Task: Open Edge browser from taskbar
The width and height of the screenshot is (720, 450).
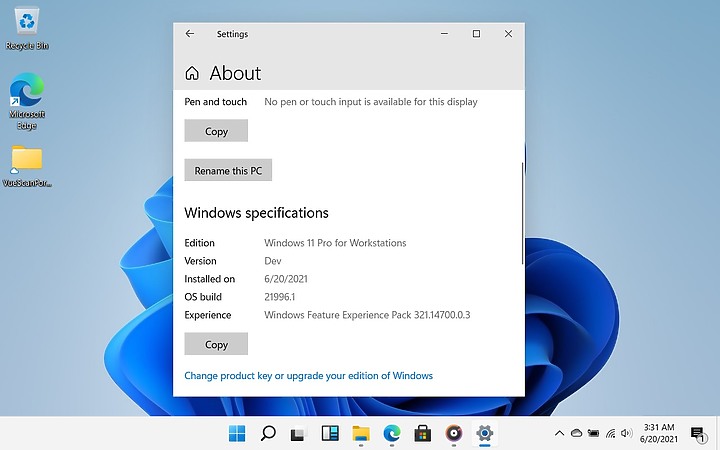Action: (x=392, y=433)
